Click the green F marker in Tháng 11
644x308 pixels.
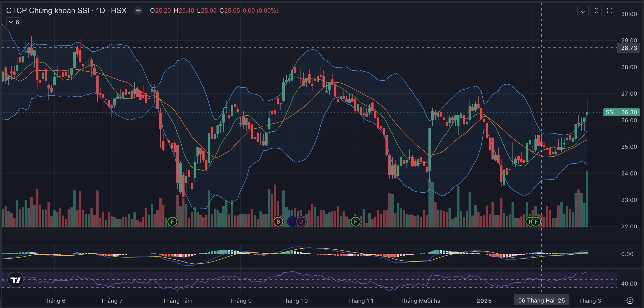coord(355,222)
